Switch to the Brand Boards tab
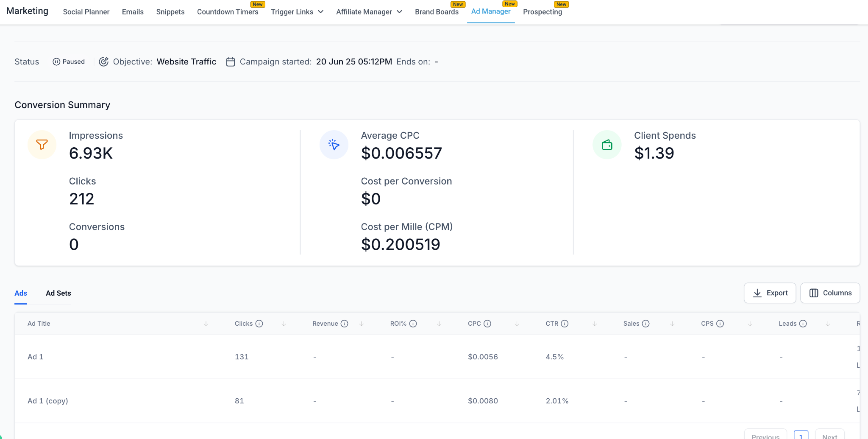 tap(437, 12)
